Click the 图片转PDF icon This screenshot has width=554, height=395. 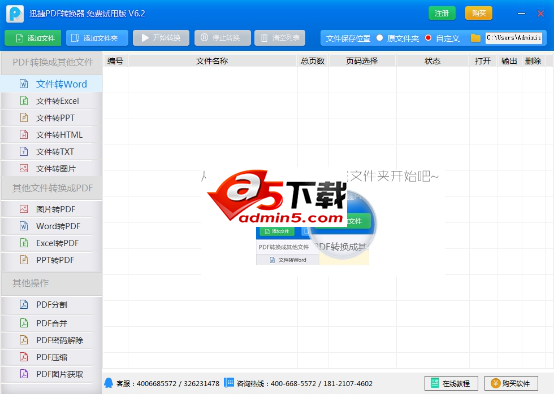coord(24,209)
